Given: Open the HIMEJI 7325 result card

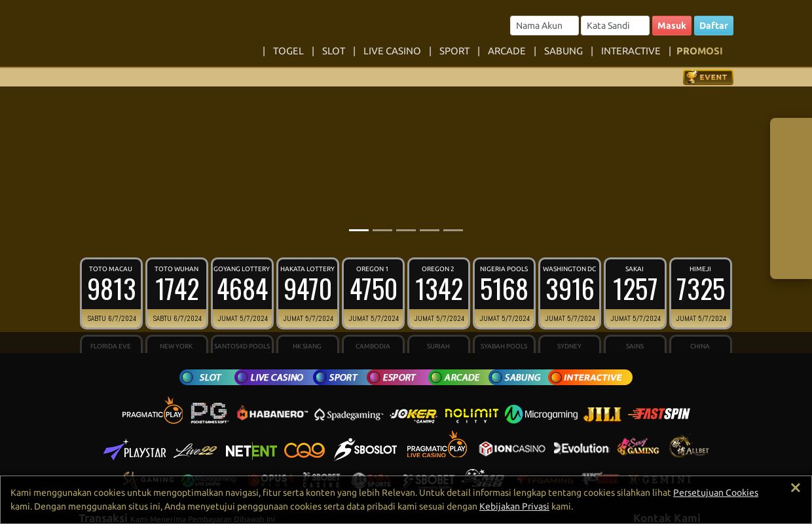Looking at the screenshot, I should (701, 293).
